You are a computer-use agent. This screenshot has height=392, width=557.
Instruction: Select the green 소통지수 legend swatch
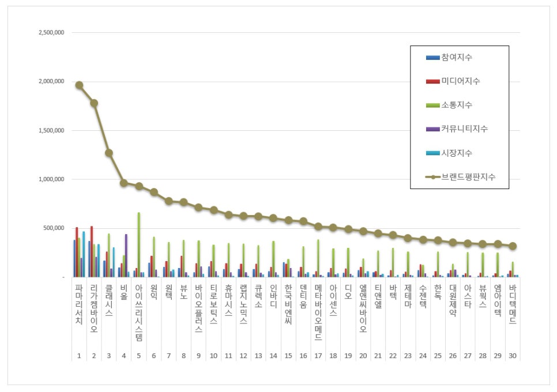pyautogui.click(x=433, y=105)
